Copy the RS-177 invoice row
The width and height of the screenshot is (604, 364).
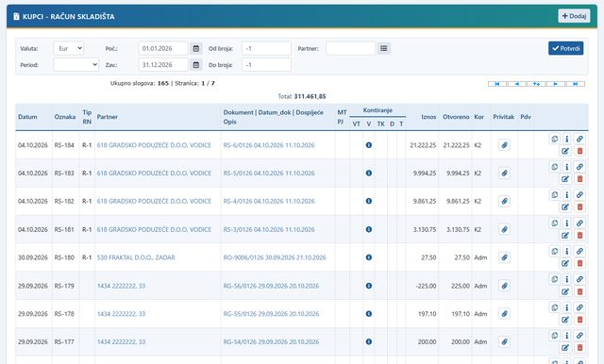pyautogui.click(x=554, y=336)
